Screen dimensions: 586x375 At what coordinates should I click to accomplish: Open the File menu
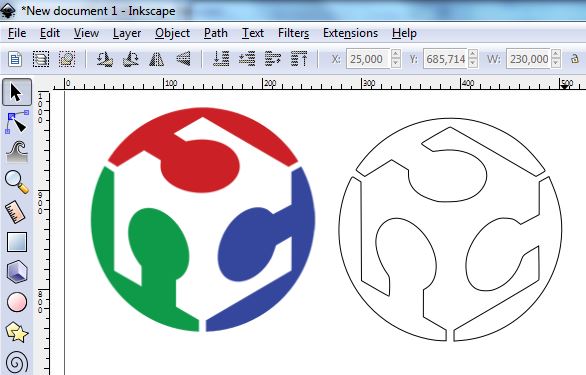point(17,33)
